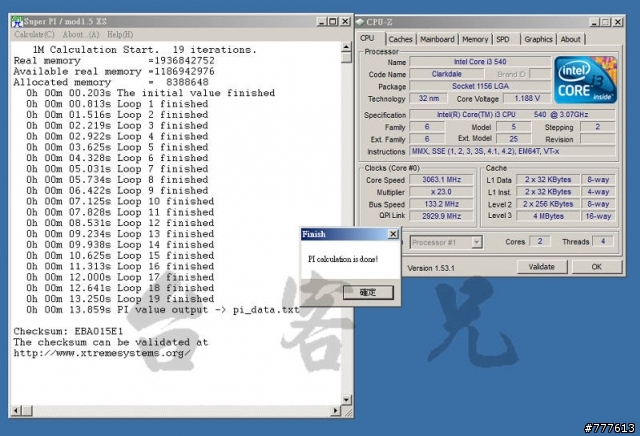Click the Core Speed value '3063.1 MHz'
Screen dimensions: 640x436
coord(441,180)
